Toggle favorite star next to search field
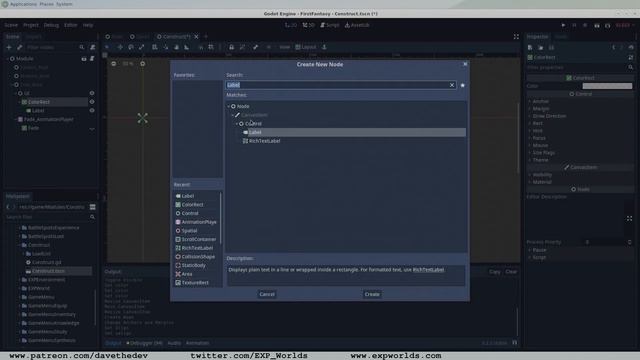Image resolution: width=640 pixels, height=360 pixels. pos(462,85)
